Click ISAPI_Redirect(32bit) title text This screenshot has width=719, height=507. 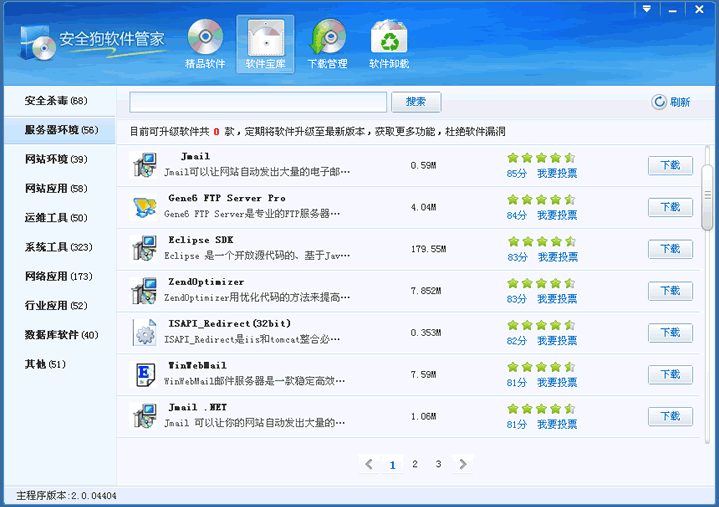[229, 324]
